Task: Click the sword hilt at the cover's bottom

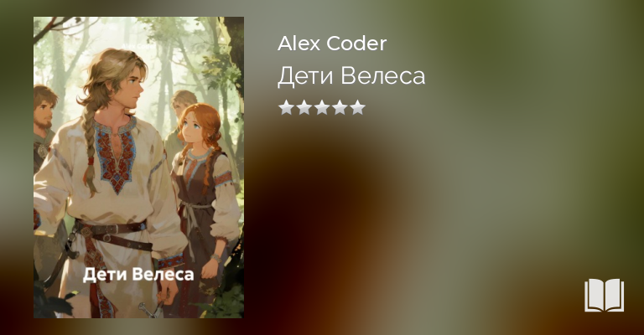Action: (153, 308)
